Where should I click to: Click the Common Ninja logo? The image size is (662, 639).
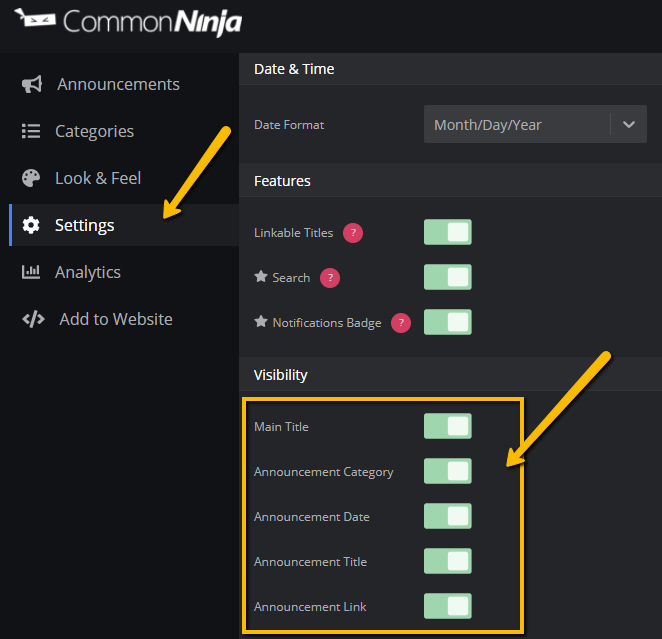(128, 22)
